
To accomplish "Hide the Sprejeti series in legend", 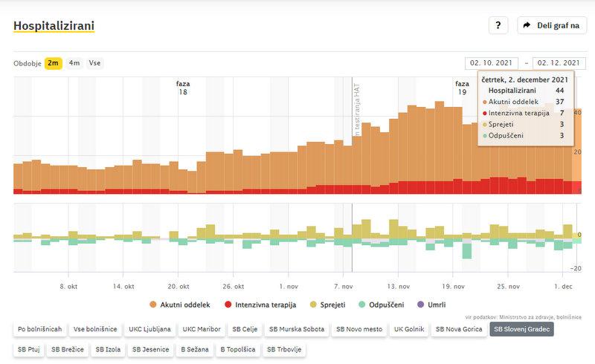I will point(328,305).
